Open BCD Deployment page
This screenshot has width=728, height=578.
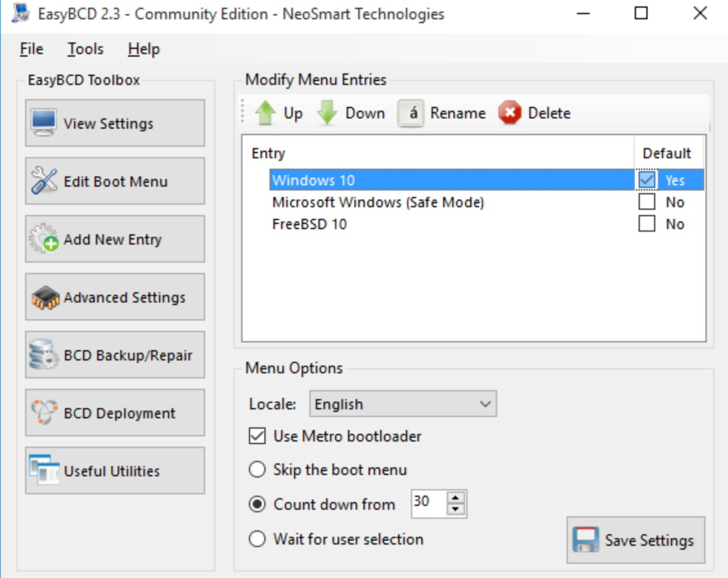(115, 413)
